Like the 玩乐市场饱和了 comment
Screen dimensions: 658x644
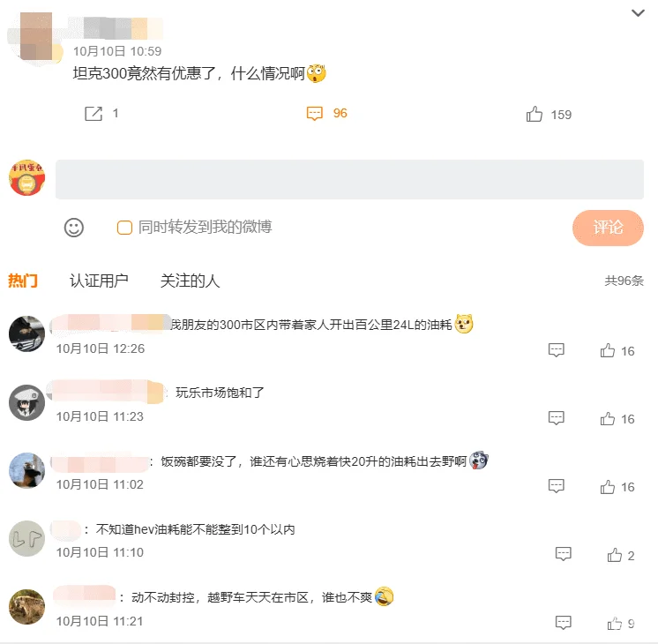pyautogui.click(x=607, y=418)
